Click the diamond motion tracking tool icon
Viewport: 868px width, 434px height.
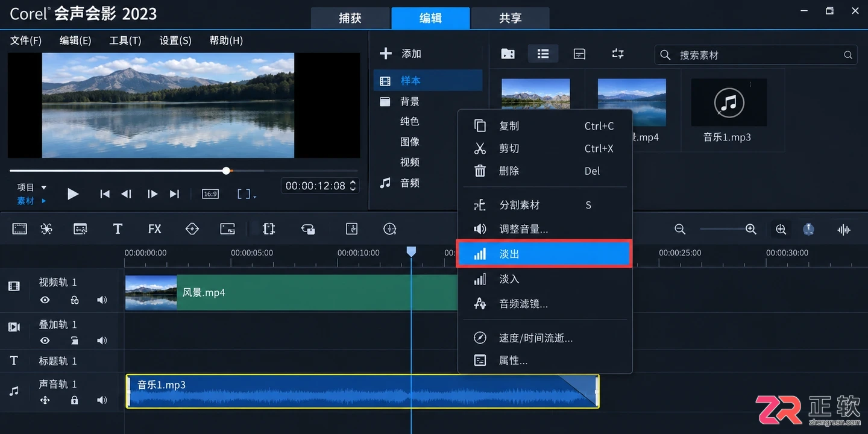(x=192, y=228)
